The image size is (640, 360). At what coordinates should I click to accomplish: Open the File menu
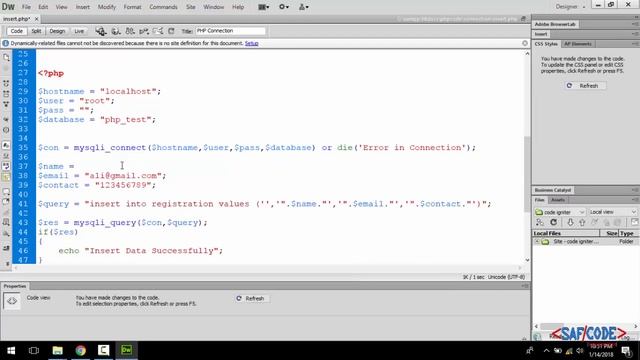26,7
